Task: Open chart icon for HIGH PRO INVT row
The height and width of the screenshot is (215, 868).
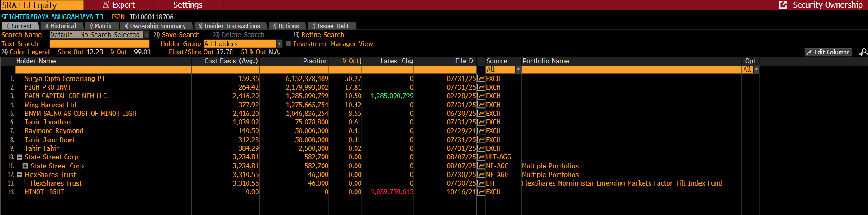Action: (481, 87)
